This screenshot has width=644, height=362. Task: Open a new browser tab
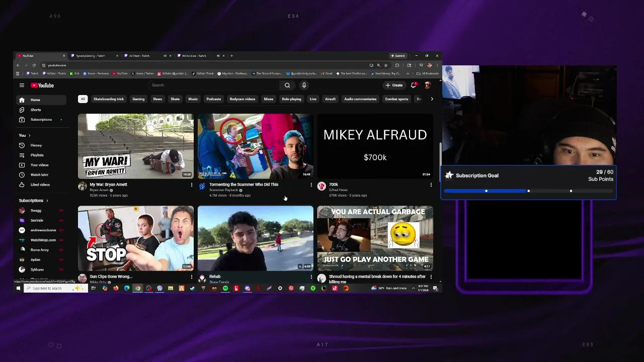(231, 56)
